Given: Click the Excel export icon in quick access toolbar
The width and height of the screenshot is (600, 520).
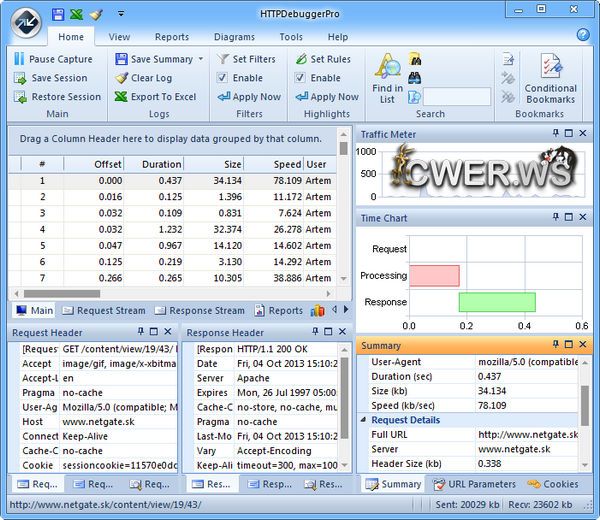Looking at the screenshot, I should click(77, 15).
